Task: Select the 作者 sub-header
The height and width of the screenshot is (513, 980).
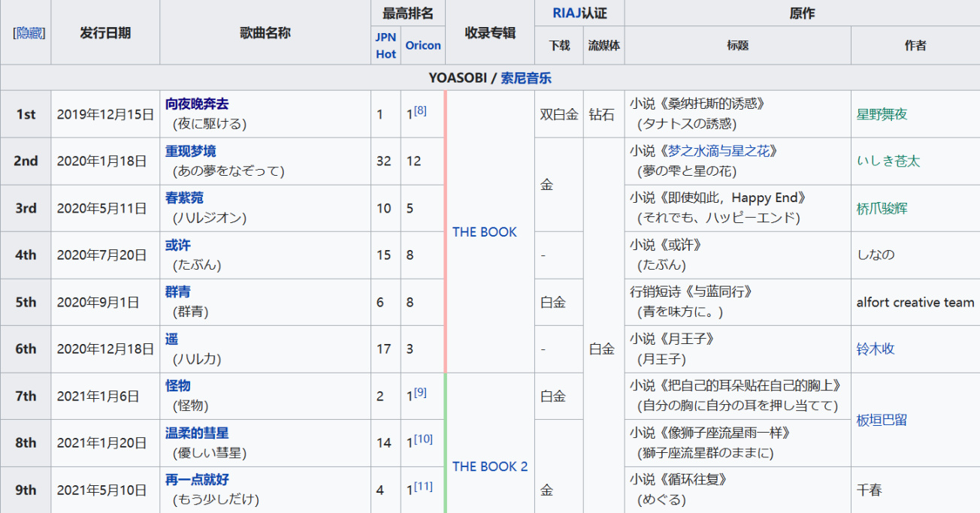Action: [x=915, y=45]
